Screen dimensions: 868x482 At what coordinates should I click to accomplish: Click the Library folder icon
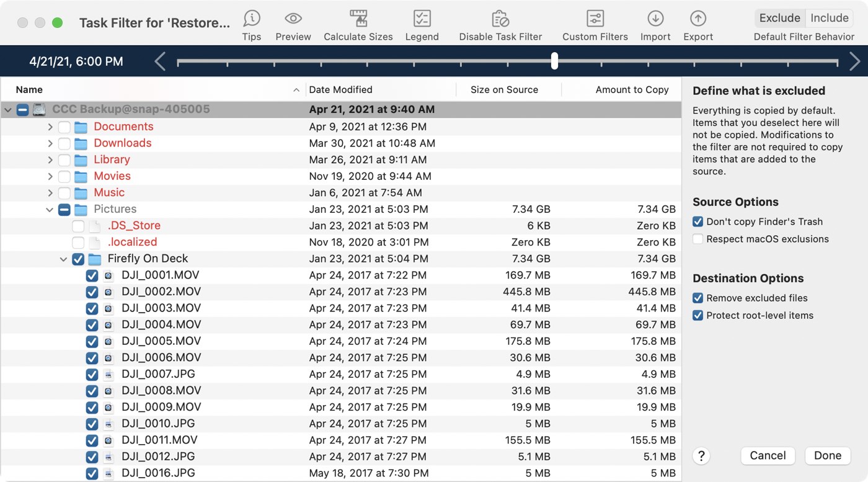click(x=81, y=160)
